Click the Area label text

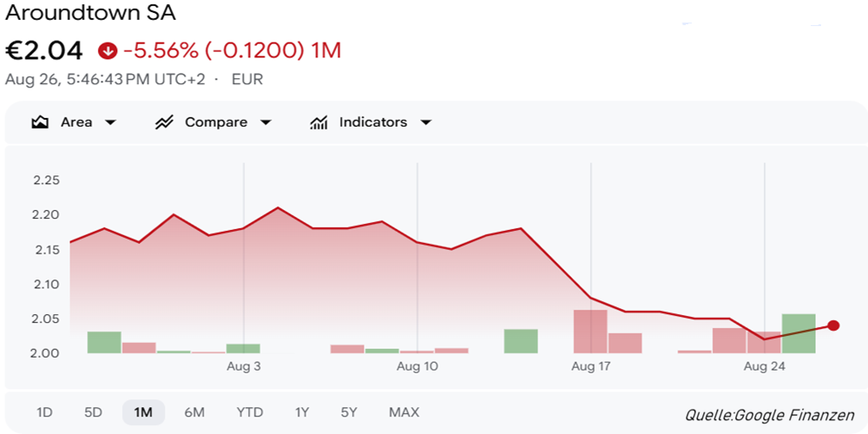[76, 122]
